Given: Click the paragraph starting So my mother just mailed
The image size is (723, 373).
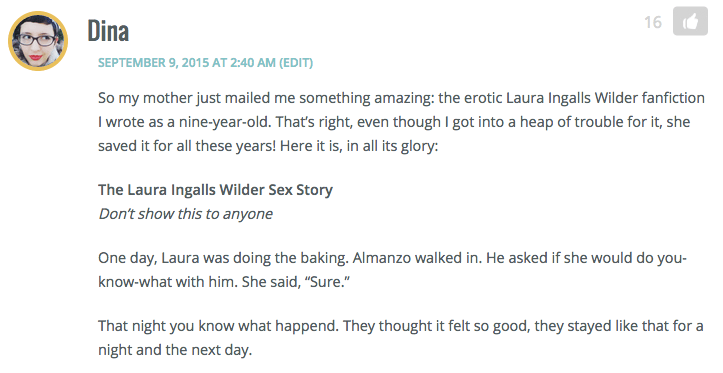Looking at the screenshot, I should (x=401, y=122).
